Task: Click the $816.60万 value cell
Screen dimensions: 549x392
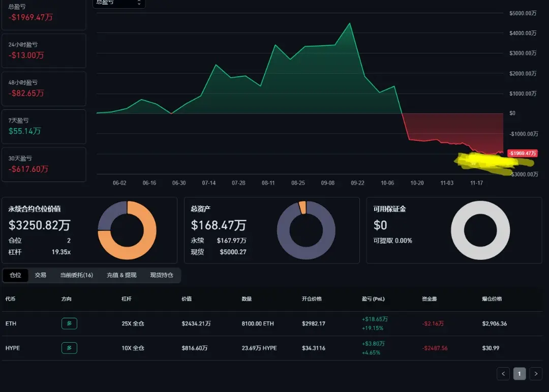Action: click(195, 348)
